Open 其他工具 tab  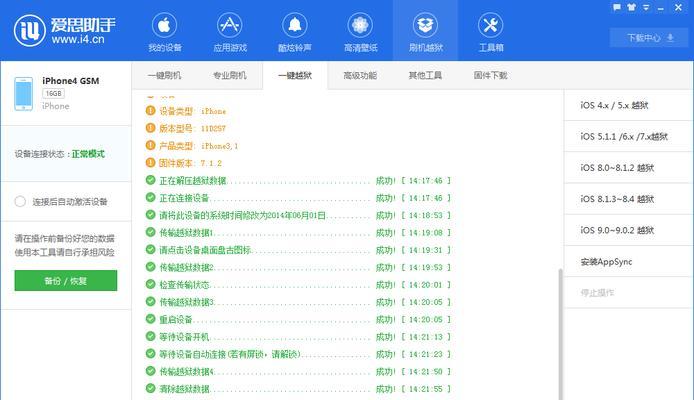click(425, 75)
